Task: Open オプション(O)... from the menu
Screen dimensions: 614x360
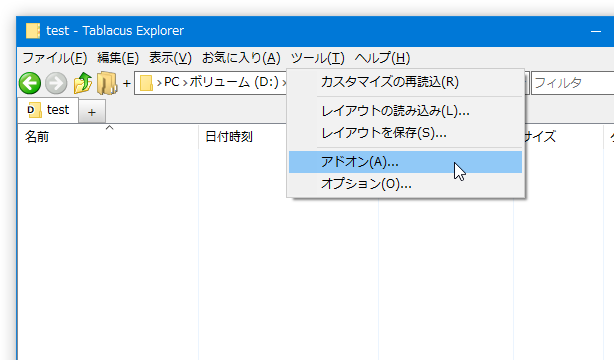Action: [405, 184]
